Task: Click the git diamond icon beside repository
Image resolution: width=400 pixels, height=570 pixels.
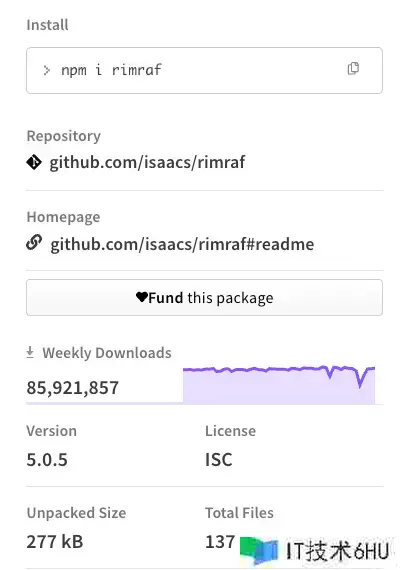Action: point(34,162)
